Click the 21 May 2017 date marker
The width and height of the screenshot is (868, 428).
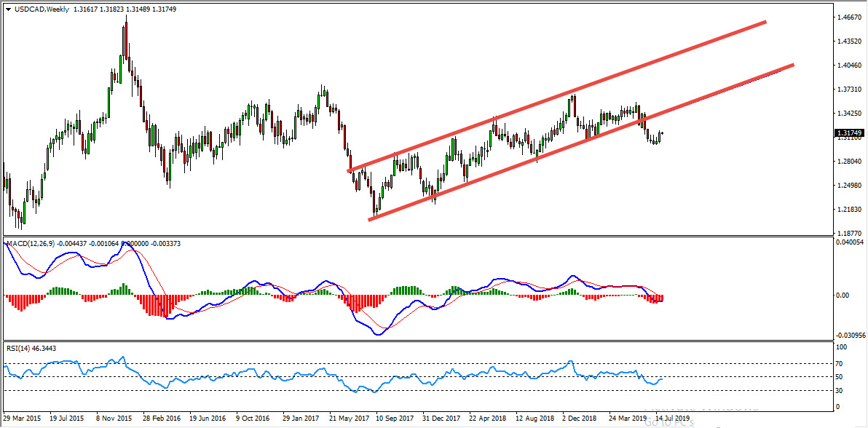tap(350, 419)
